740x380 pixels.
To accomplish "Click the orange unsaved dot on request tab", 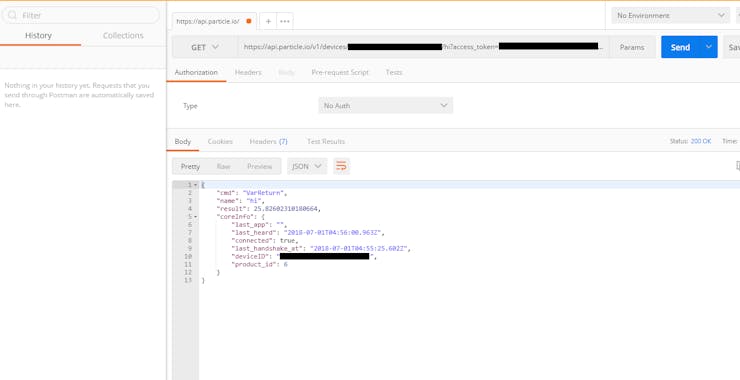I will click(249, 21).
